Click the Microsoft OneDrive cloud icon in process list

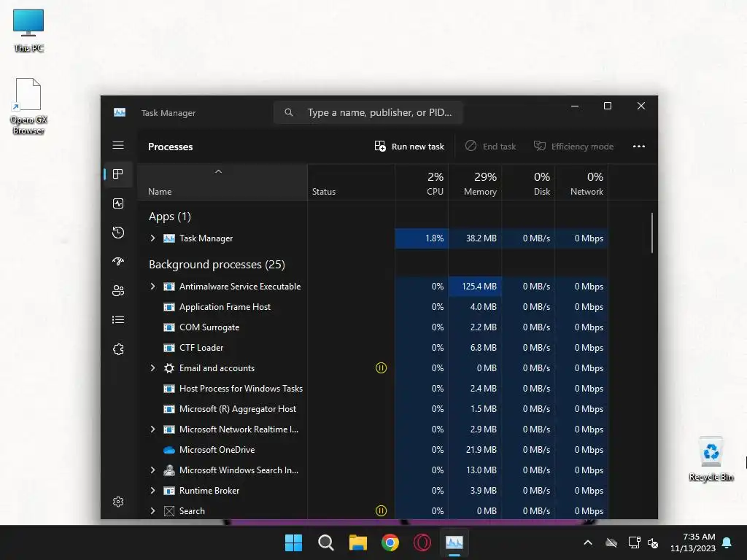point(169,449)
